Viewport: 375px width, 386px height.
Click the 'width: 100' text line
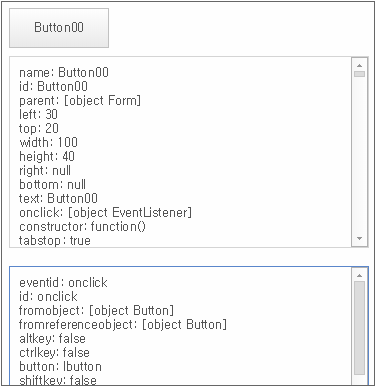point(48,142)
